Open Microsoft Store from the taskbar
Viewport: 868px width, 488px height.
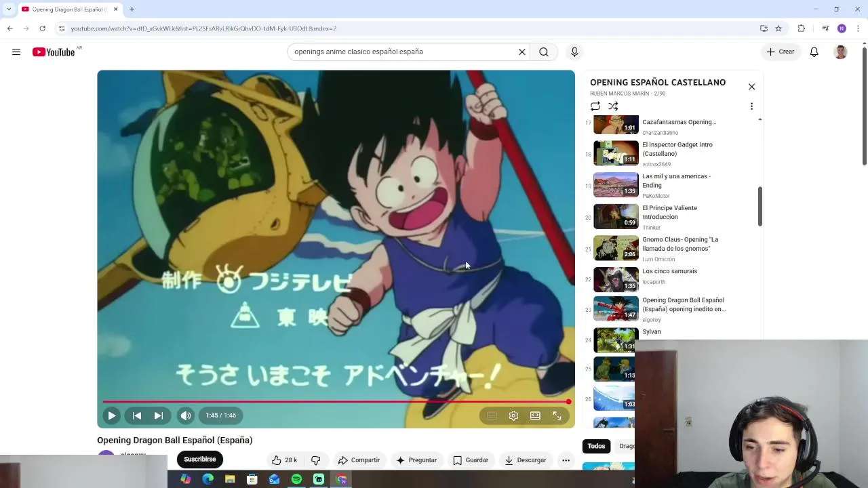(x=252, y=479)
